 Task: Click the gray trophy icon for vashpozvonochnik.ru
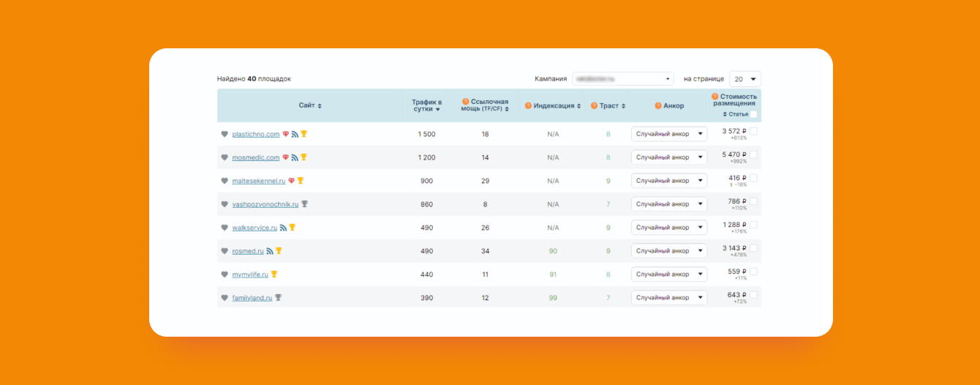tap(304, 204)
